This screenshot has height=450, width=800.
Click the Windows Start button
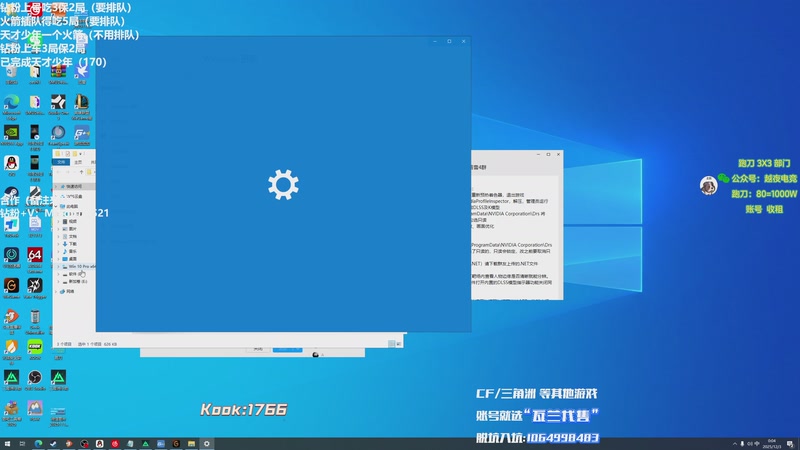pos(7,444)
